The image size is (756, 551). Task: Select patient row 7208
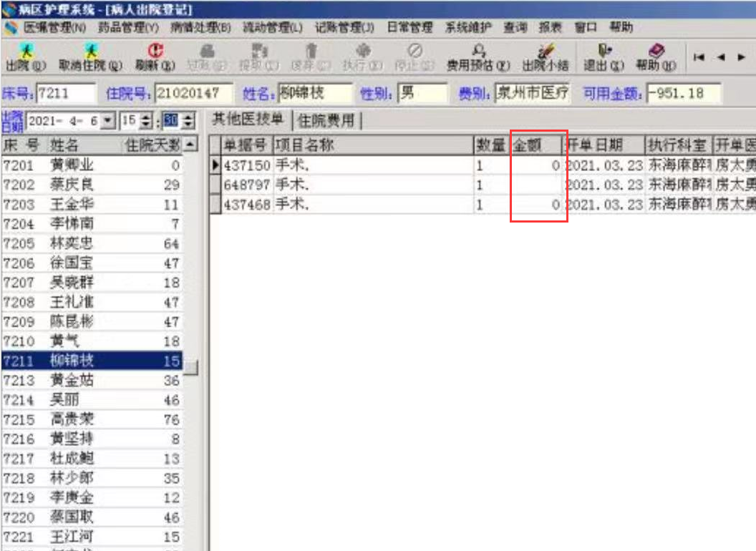[x=92, y=302]
